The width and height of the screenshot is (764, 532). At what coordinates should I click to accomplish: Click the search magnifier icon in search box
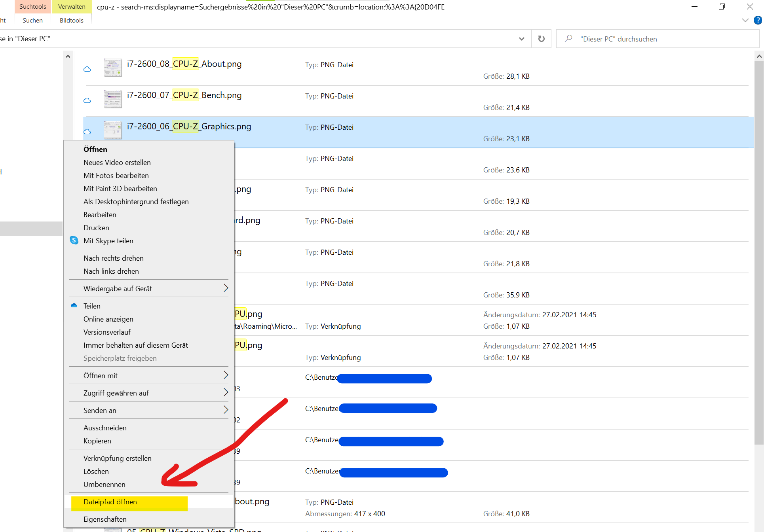coord(568,39)
